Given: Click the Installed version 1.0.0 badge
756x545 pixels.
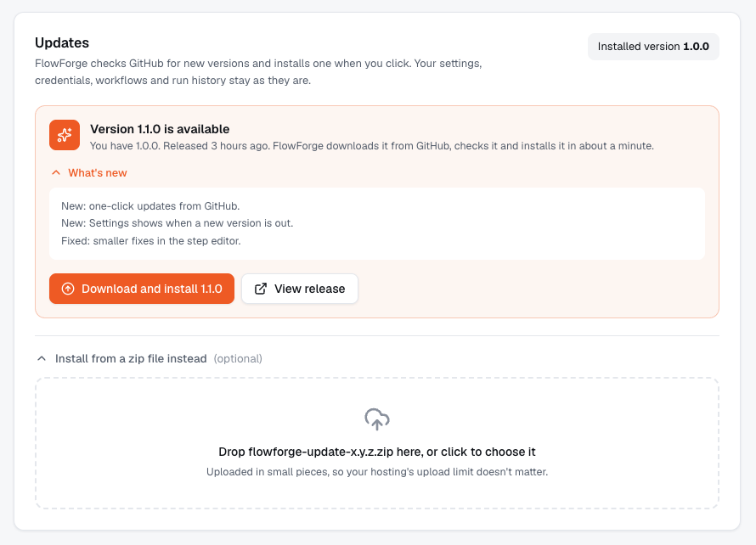Looking at the screenshot, I should point(653,47).
